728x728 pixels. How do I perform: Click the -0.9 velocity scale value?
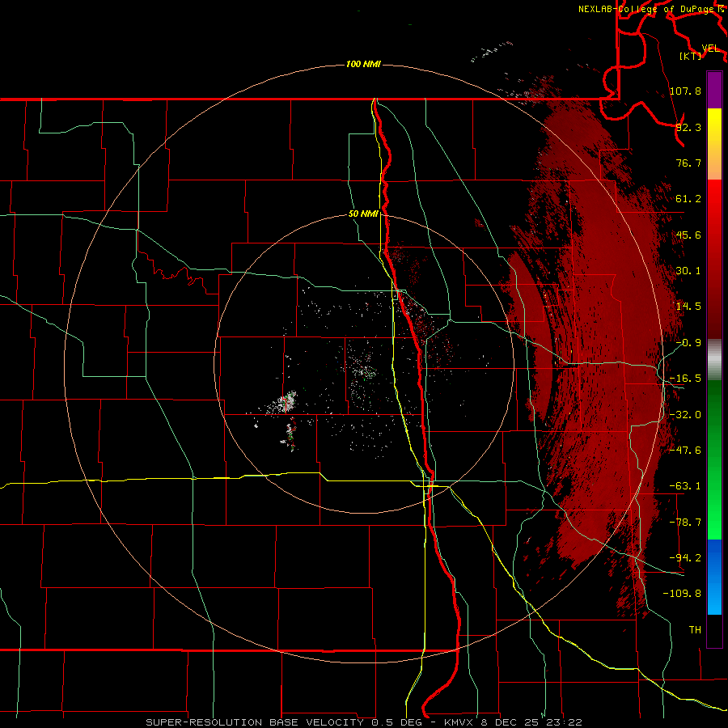[x=688, y=343]
